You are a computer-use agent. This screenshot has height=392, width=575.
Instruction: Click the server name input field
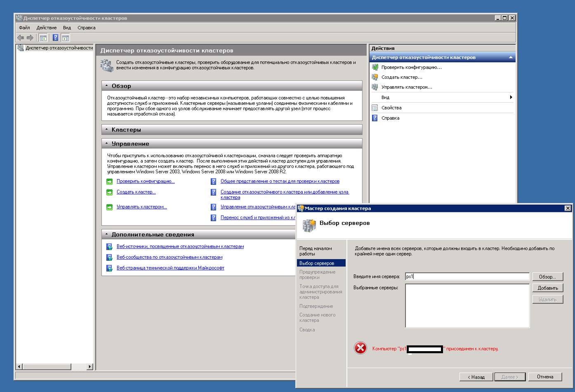[467, 276]
